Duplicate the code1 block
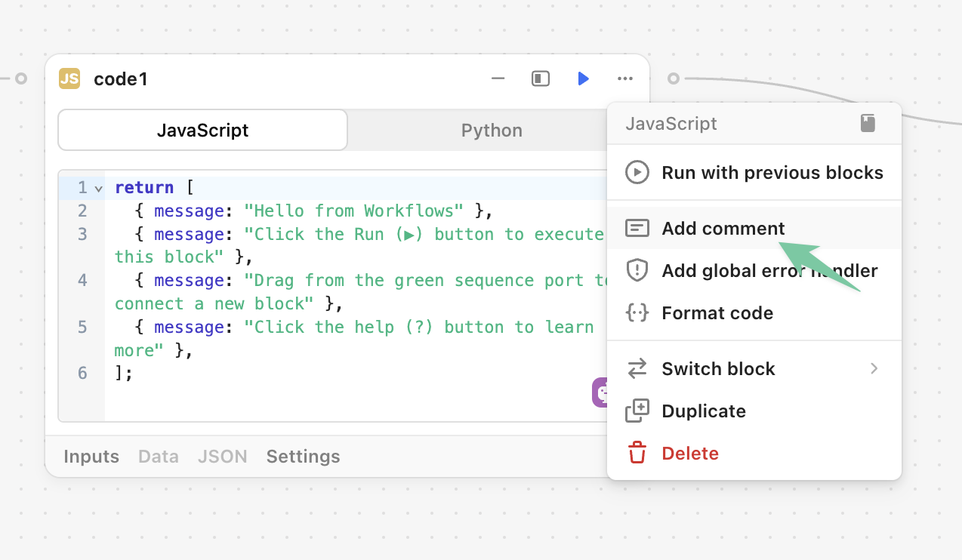Screen dimensions: 962x560 703,411
